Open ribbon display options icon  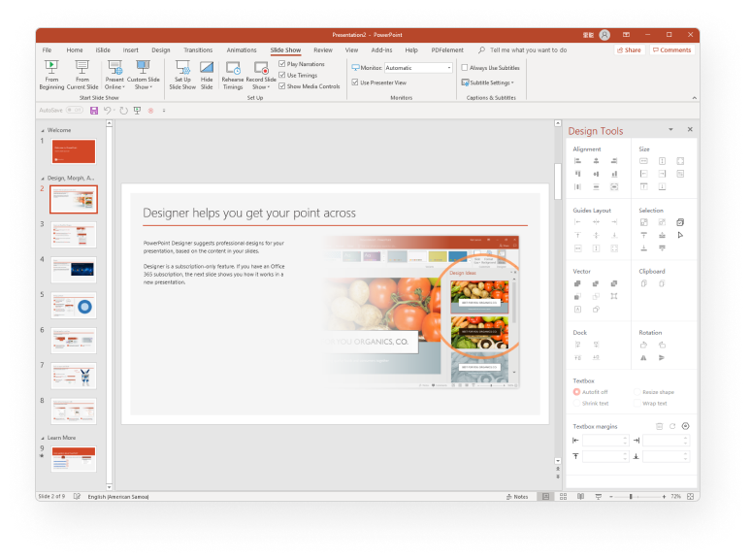click(x=626, y=35)
